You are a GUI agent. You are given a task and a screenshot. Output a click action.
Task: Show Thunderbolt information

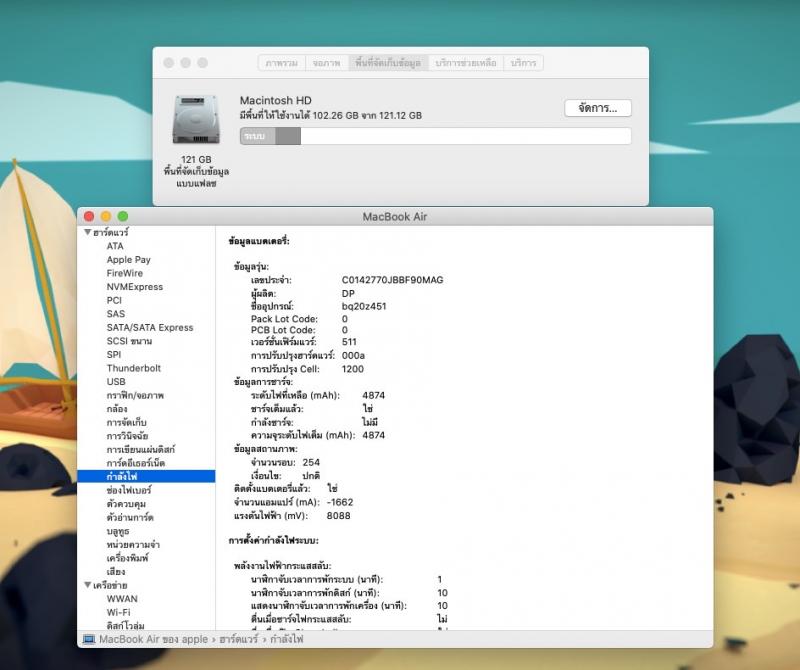point(134,368)
